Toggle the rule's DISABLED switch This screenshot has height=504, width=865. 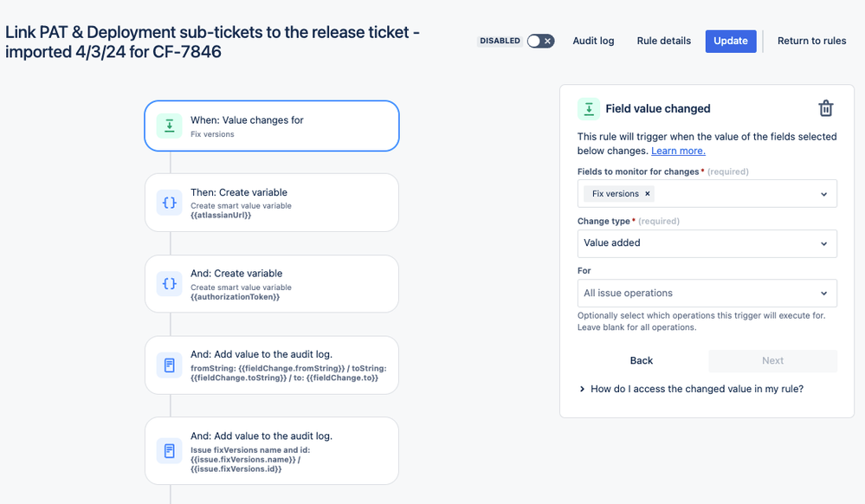coord(540,41)
